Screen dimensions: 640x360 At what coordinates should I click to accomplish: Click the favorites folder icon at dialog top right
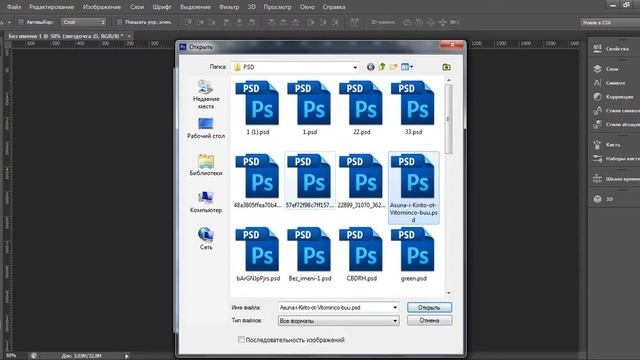447,67
